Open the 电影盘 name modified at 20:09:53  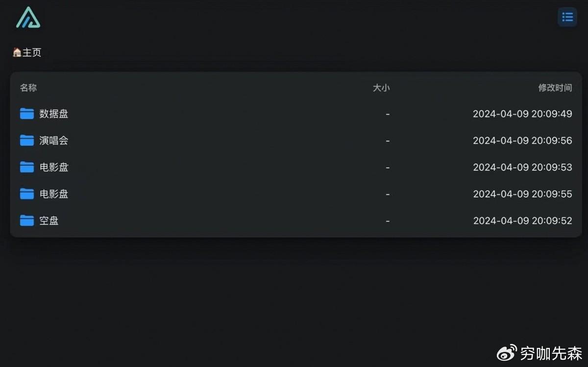click(x=54, y=167)
